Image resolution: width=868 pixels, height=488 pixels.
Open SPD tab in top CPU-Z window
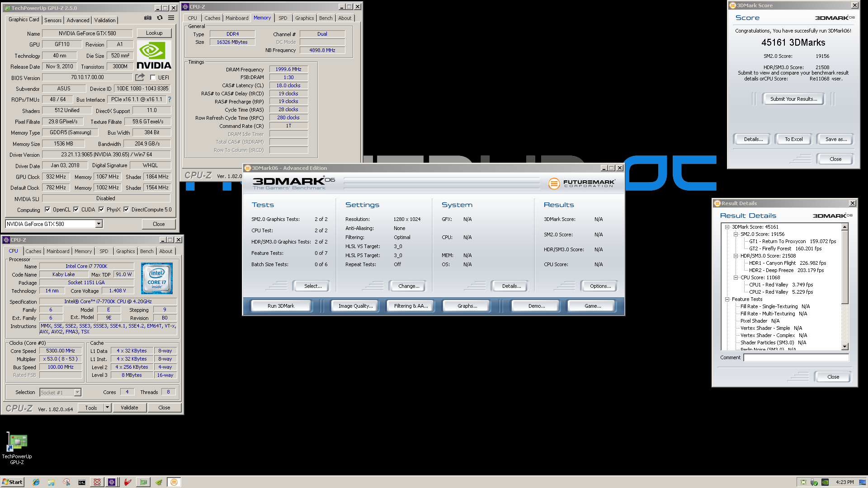pos(283,18)
